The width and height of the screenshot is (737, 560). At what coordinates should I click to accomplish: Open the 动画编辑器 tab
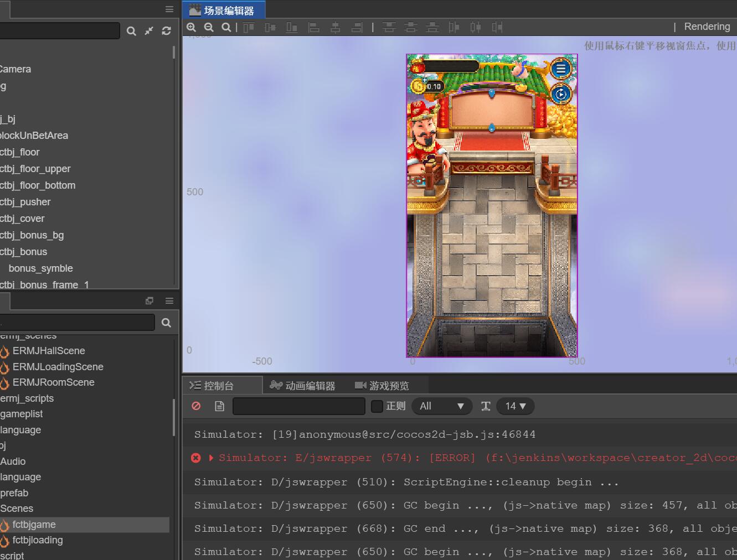[x=302, y=386]
